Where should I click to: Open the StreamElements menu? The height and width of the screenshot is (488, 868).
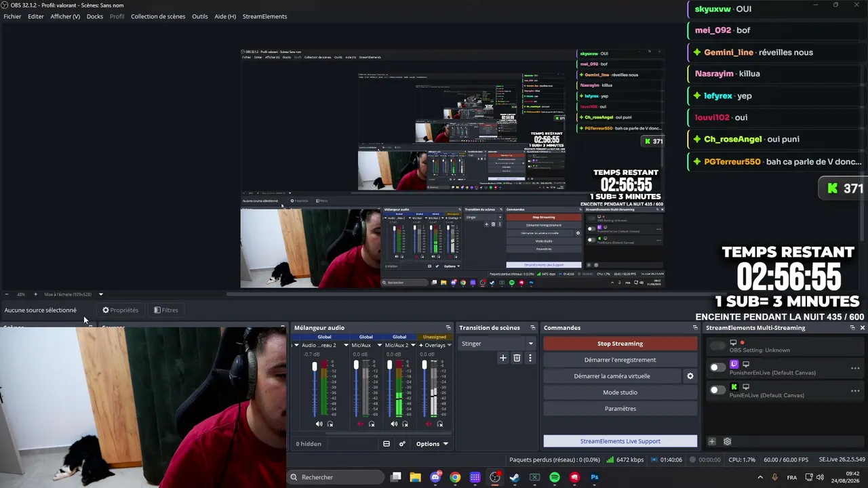click(x=264, y=16)
